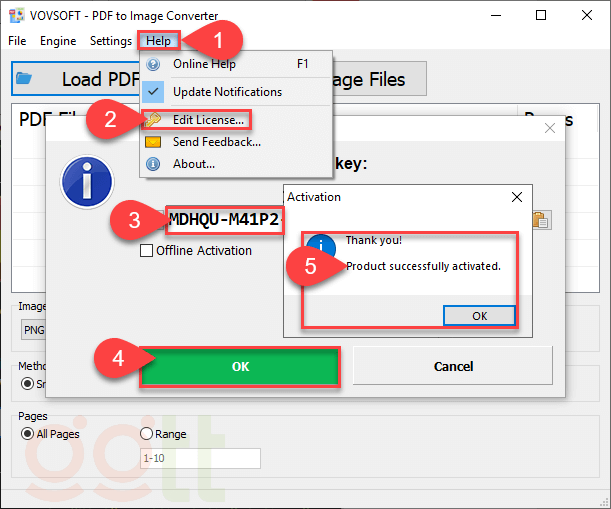Open the Settings menu
The width and height of the screenshot is (611, 509).
(x=111, y=41)
